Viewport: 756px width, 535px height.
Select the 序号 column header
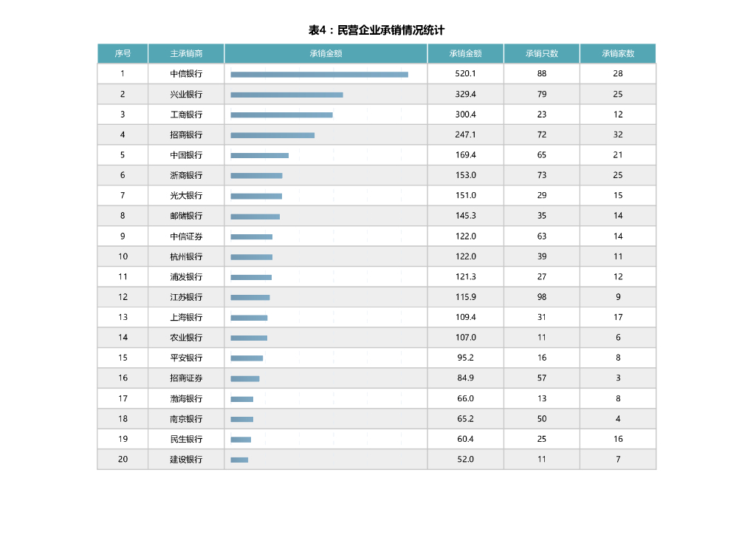[123, 53]
